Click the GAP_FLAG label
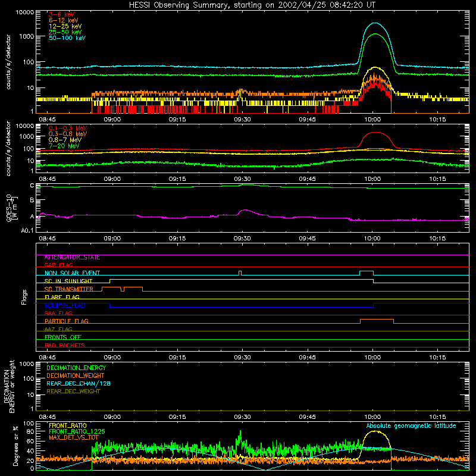The width and height of the screenshot is (476, 476). point(58,265)
